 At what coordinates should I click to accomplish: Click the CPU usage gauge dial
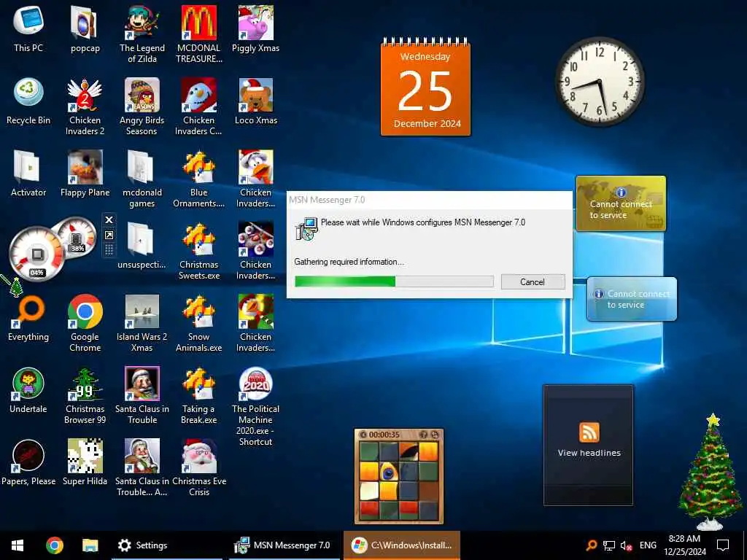[36, 254]
